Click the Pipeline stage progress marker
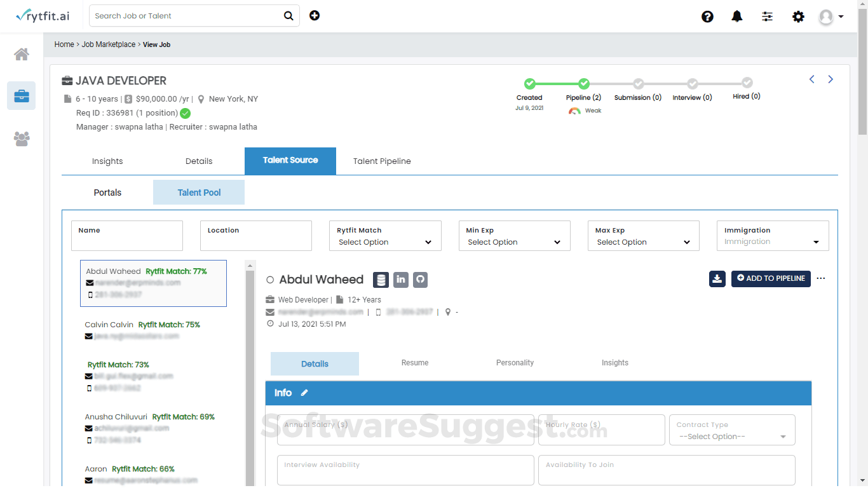The width and height of the screenshot is (868, 488). pyautogui.click(x=584, y=83)
